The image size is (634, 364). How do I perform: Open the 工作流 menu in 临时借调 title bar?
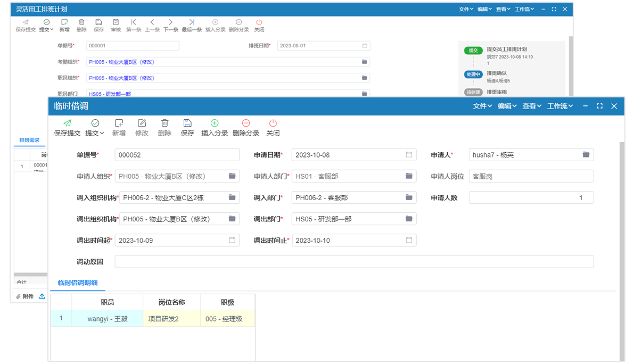click(560, 106)
